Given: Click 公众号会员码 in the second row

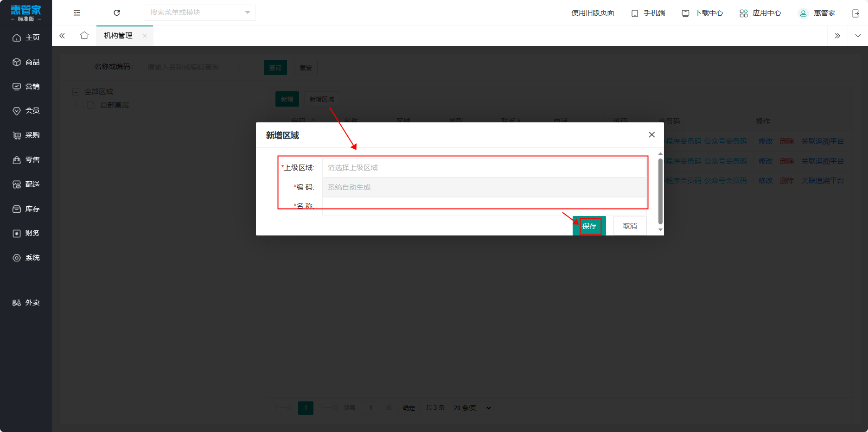Looking at the screenshot, I should coord(726,161).
